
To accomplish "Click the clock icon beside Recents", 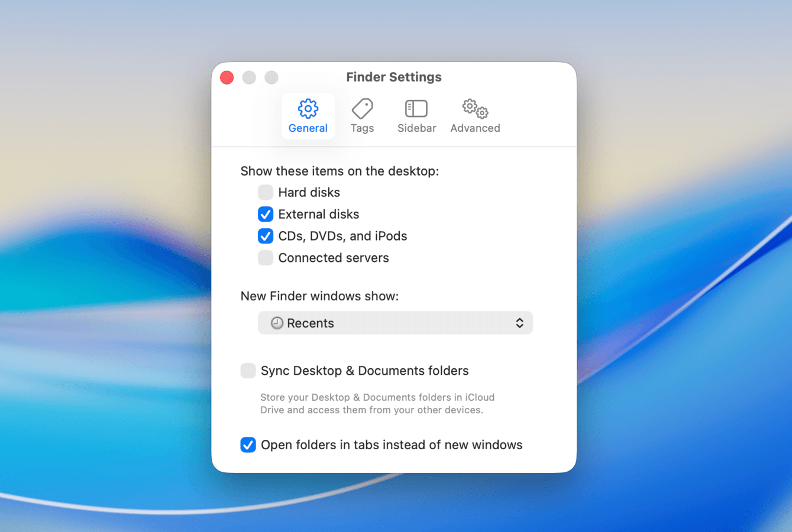I will [276, 323].
